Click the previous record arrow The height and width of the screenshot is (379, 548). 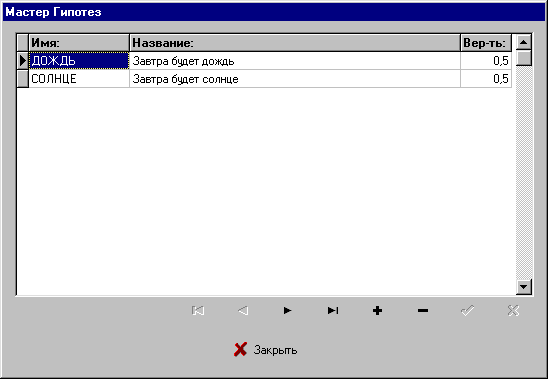point(243,310)
